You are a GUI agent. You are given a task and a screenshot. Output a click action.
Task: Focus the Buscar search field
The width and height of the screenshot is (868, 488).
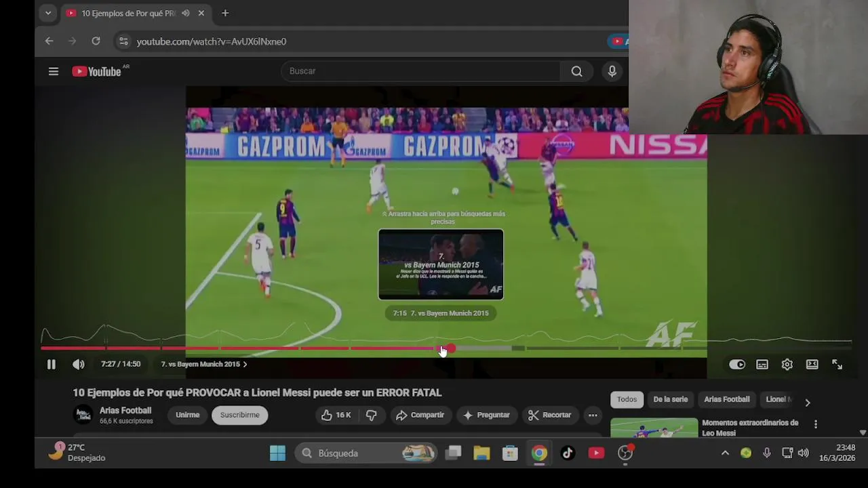point(420,71)
